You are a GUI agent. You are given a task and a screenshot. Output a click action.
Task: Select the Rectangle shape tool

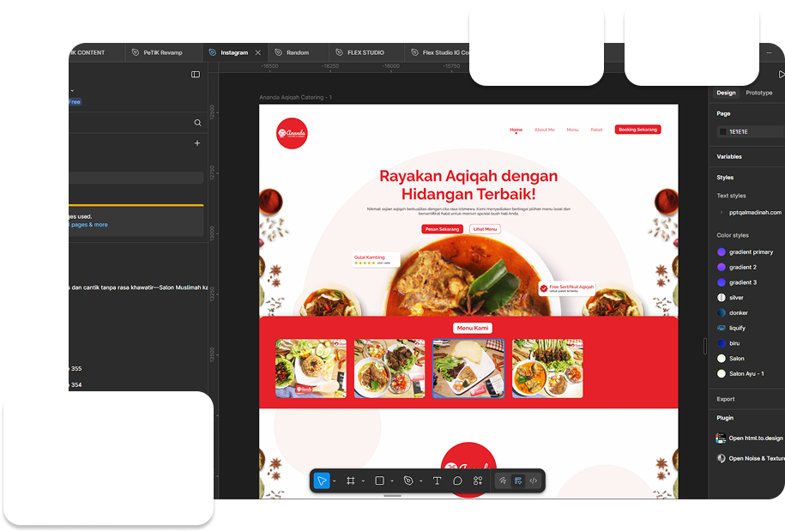coord(379,481)
